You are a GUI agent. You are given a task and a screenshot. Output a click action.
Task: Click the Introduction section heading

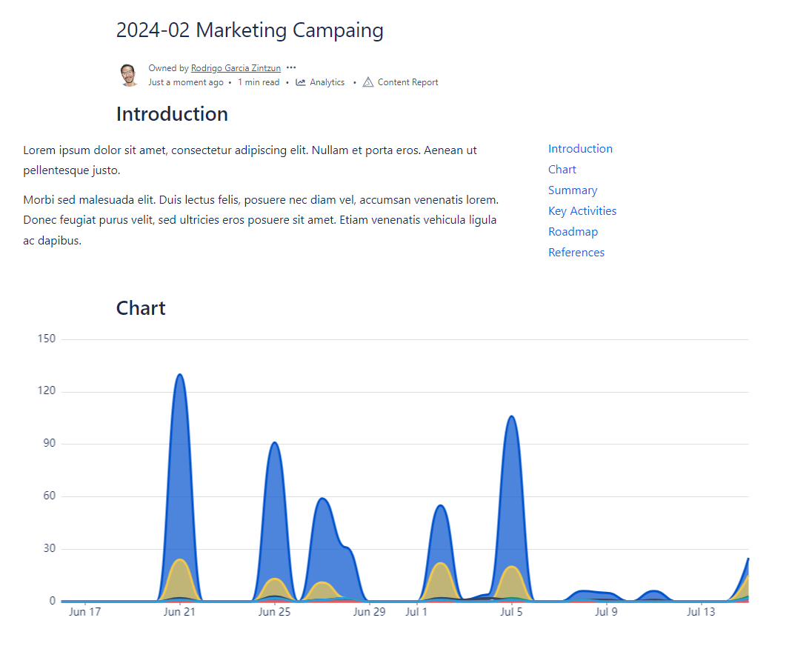pyautogui.click(x=172, y=114)
